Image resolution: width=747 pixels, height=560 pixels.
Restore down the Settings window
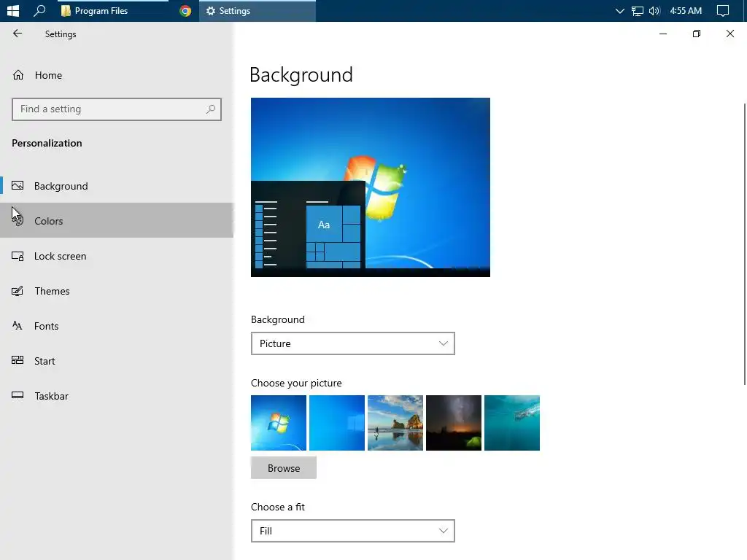pyautogui.click(x=697, y=34)
